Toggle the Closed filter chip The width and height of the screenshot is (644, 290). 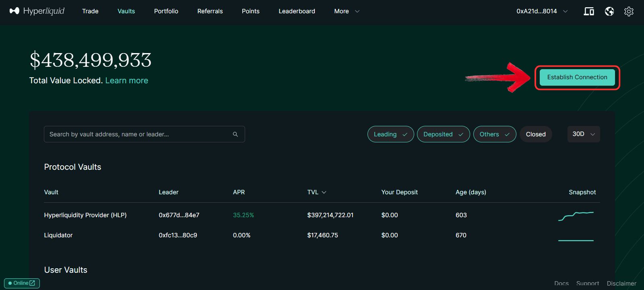pos(536,134)
